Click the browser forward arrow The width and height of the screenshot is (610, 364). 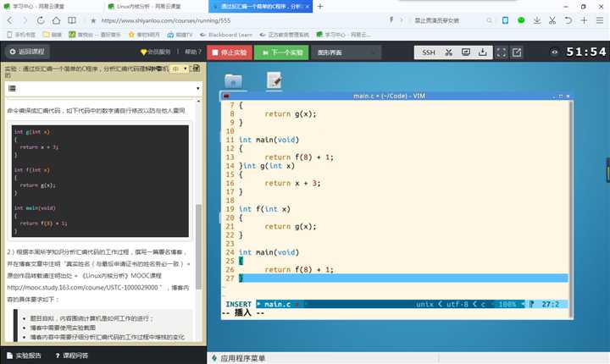point(25,20)
